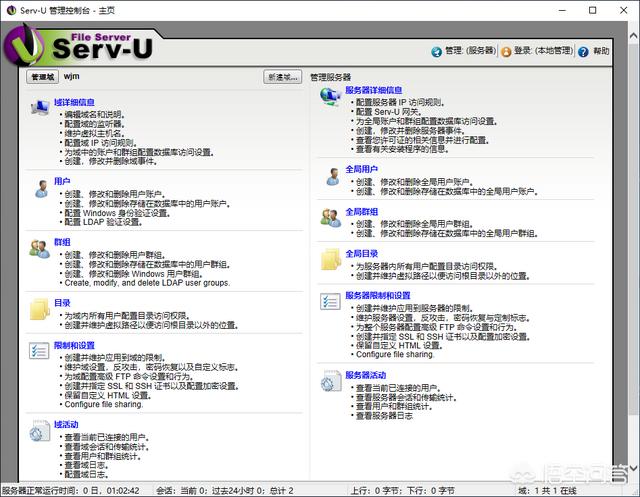Click the domain name wjm
Image resolution: width=640 pixels, height=497 pixels.
pos(71,76)
